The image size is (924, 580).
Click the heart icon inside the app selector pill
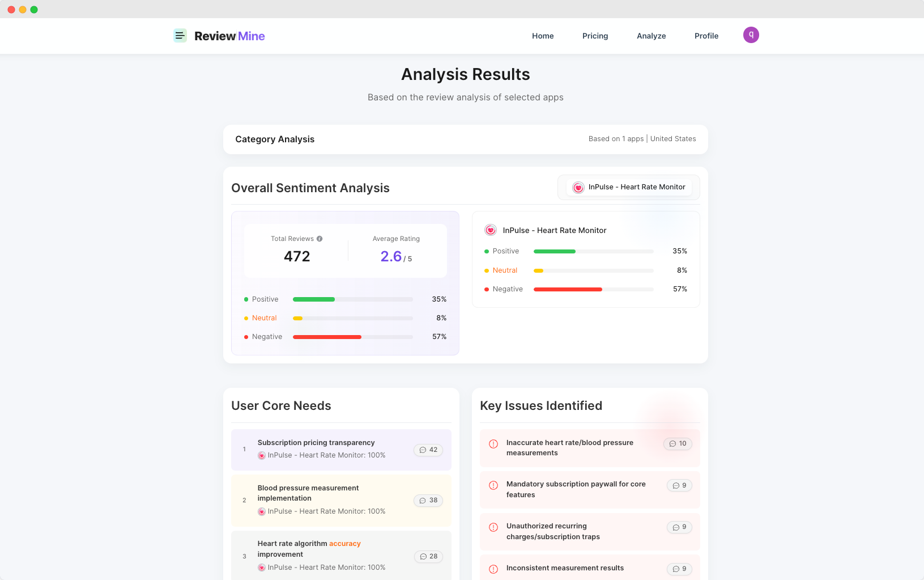tap(578, 187)
